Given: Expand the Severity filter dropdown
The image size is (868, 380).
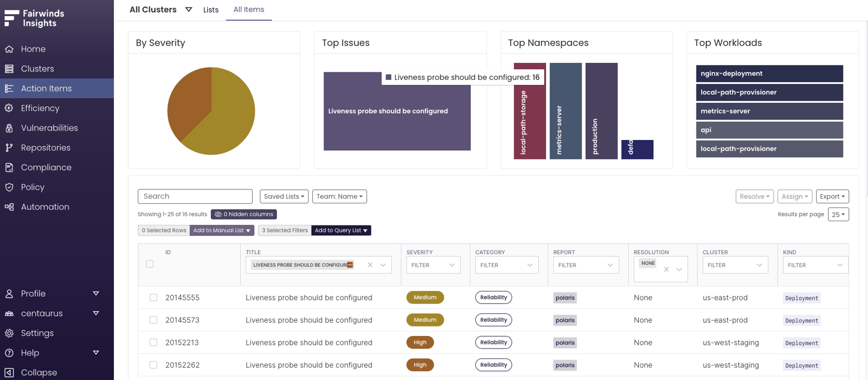Looking at the screenshot, I should tap(433, 265).
